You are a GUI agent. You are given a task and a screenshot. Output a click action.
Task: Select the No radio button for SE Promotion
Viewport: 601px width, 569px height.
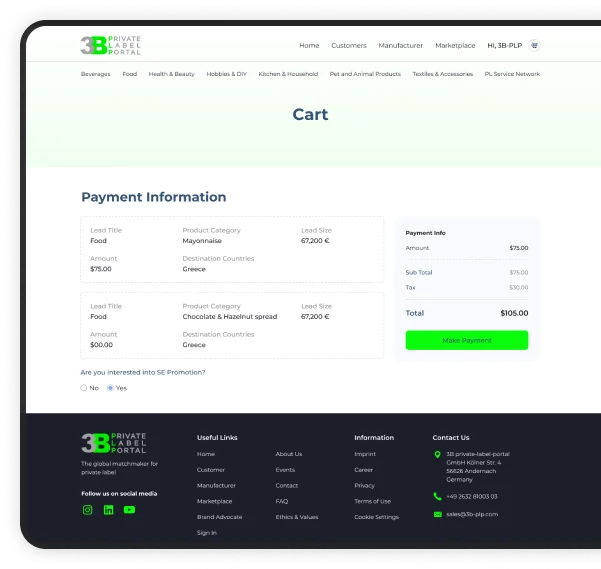[84, 388]
